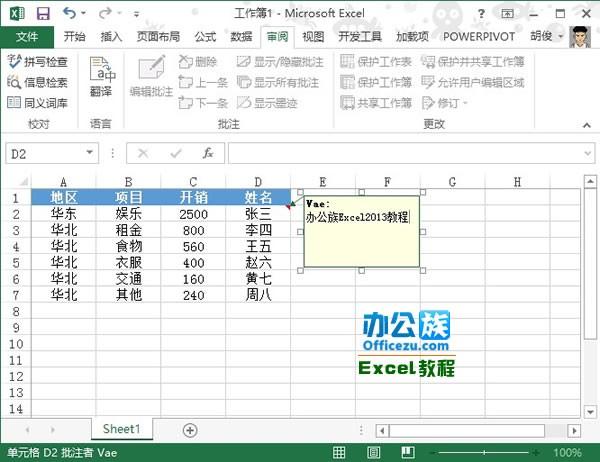The height and width of the screenshot is (462, 600).
Task: Select row 5 header
Action: 16,263
